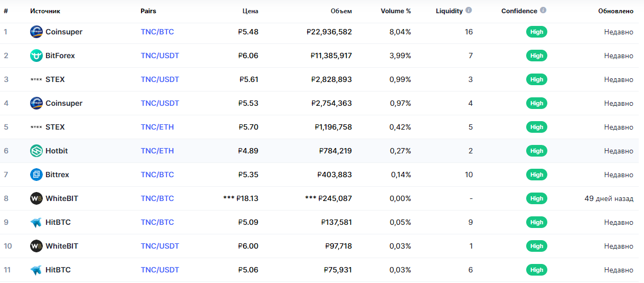
Task: Open the Bittrex TNC/BTC pair link
Action: click(x=157, y=175)
